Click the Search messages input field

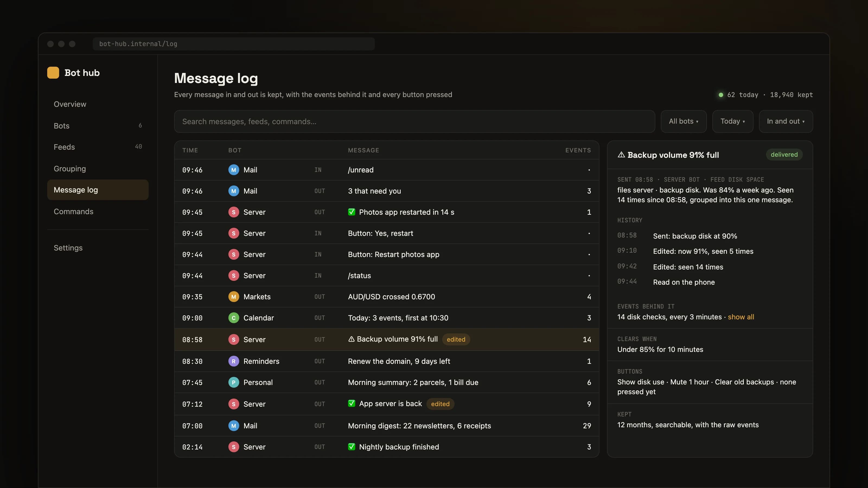(414, 121)
